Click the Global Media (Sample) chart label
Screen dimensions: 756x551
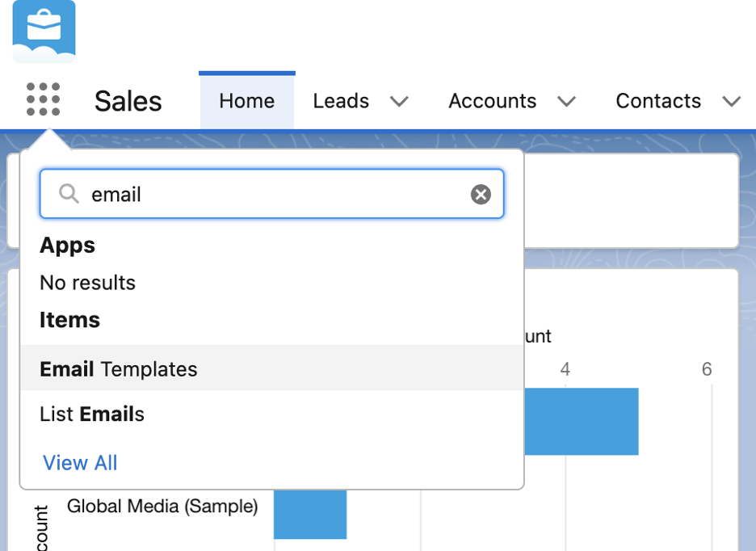pos(162,506)
